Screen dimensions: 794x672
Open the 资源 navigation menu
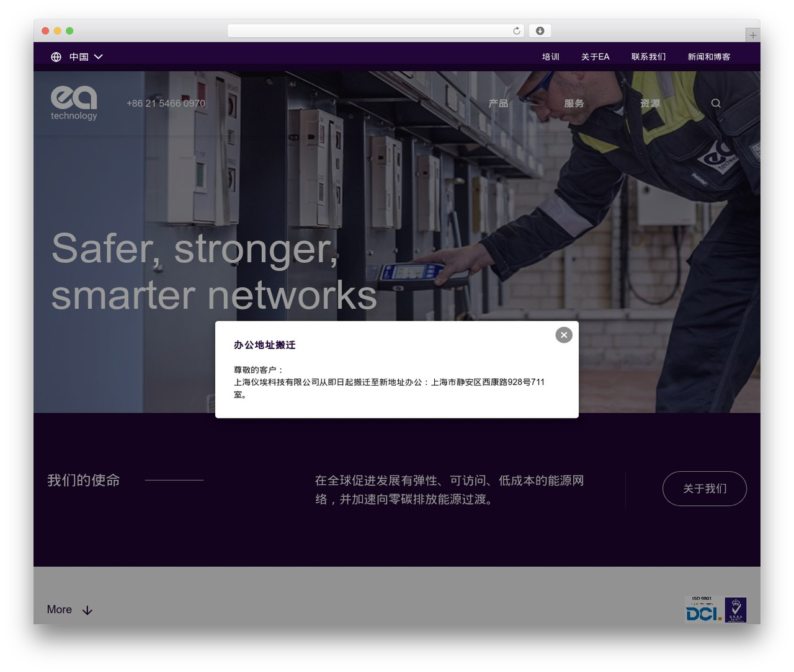tap(650, 104)
